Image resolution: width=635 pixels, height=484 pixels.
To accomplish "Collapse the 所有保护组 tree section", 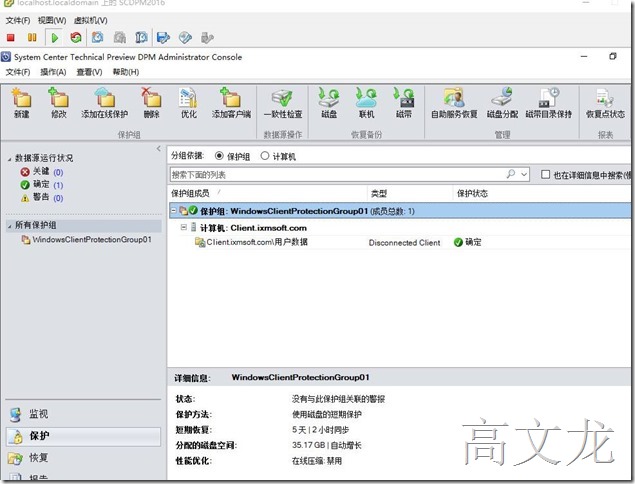I will pos(9,226).
